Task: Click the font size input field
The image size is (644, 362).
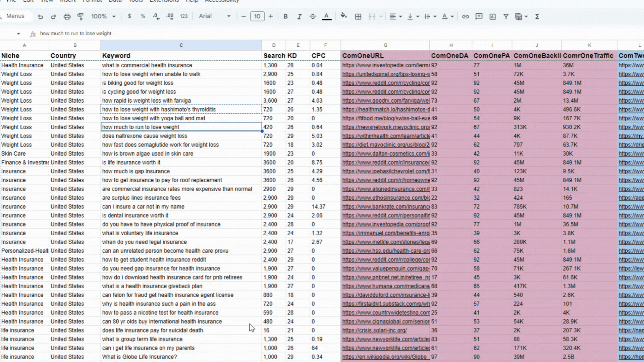Action: point(257,16)
